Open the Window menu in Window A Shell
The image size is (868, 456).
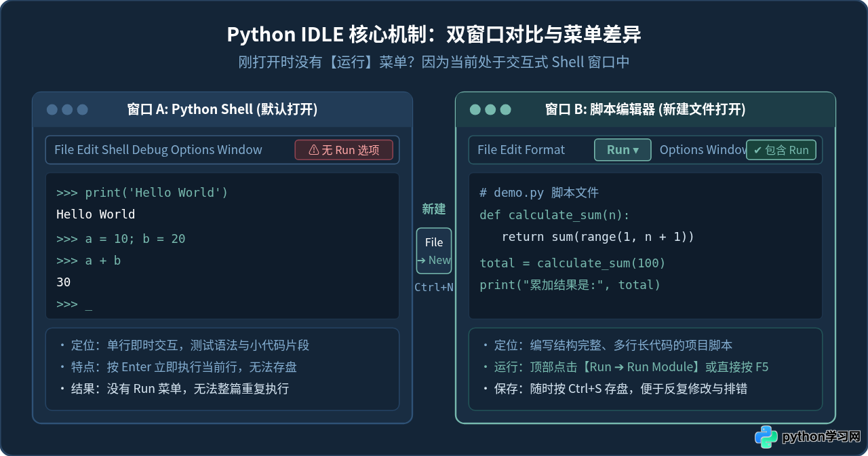239,150
